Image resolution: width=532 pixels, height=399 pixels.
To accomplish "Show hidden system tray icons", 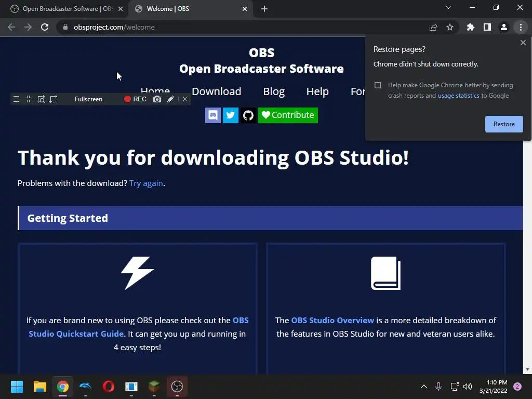I will coord(424,387).
